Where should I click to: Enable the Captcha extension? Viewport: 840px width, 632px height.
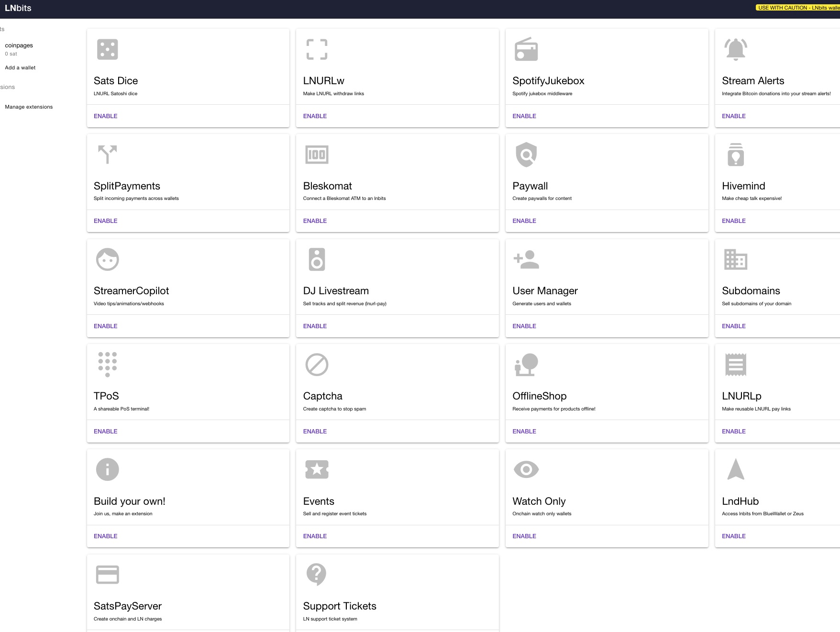315,431
